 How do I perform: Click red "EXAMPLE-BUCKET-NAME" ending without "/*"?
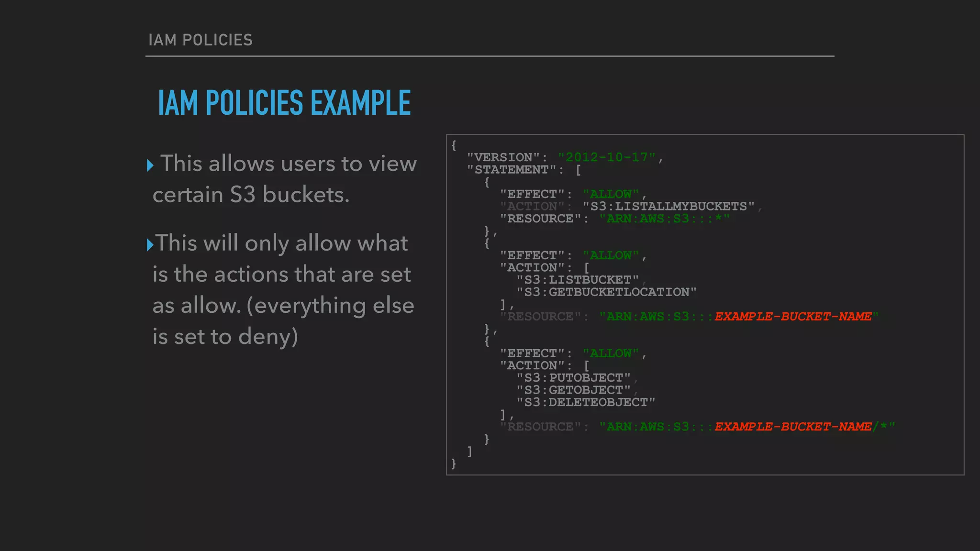coord(793,317)
